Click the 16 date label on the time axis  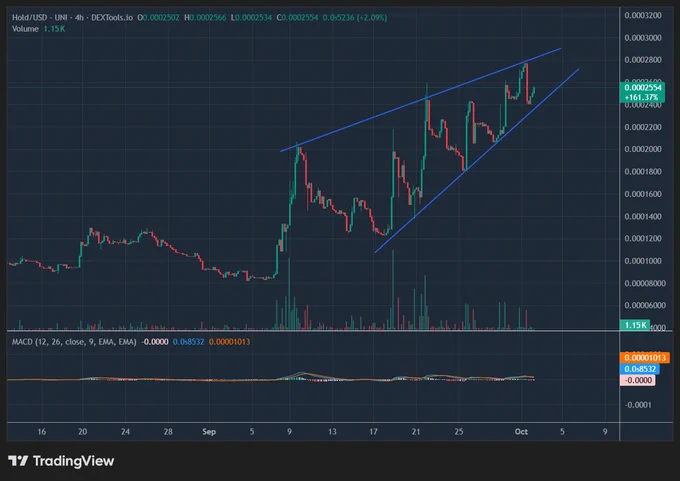42,432
